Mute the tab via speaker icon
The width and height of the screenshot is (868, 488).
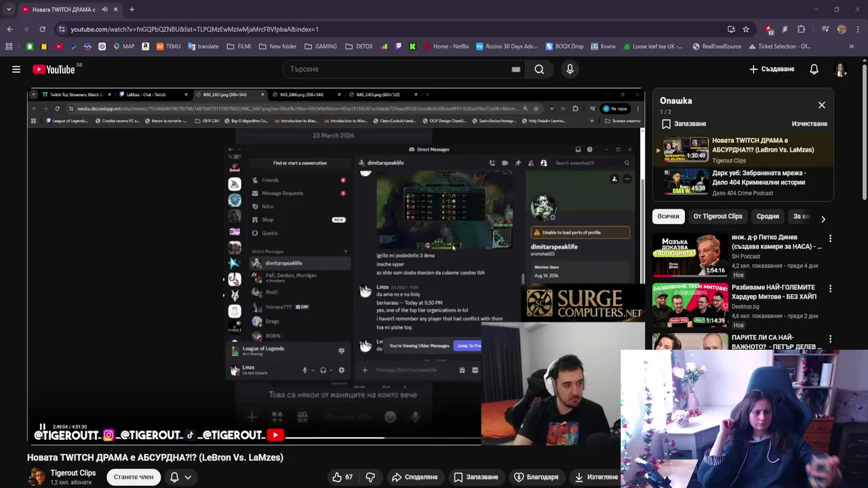tap(104, 9)
